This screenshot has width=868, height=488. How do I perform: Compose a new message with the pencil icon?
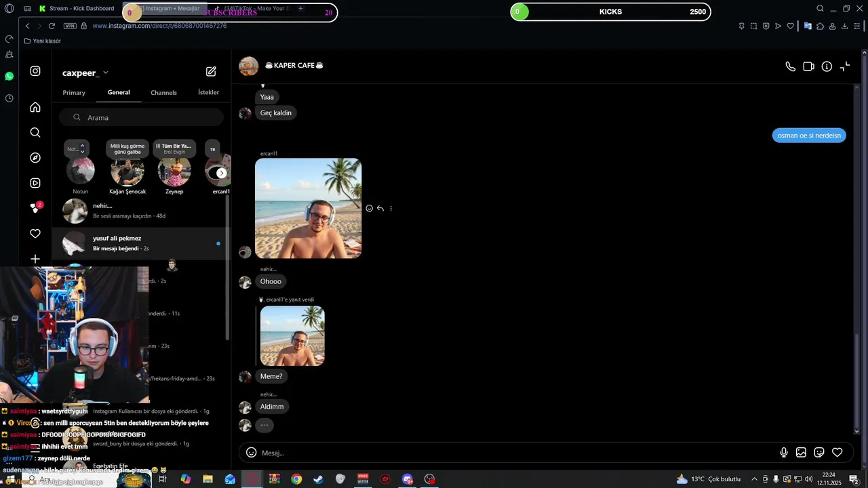tap(211, 71)
